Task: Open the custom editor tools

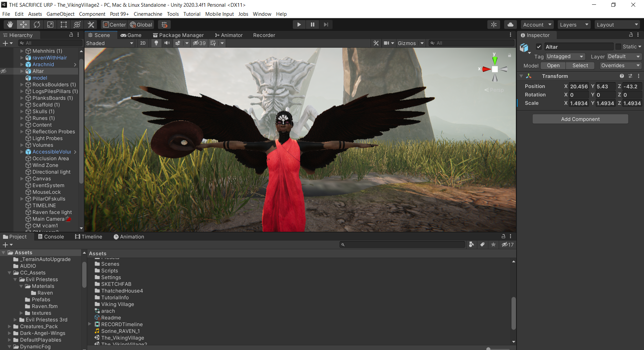Action: point(91,25)
